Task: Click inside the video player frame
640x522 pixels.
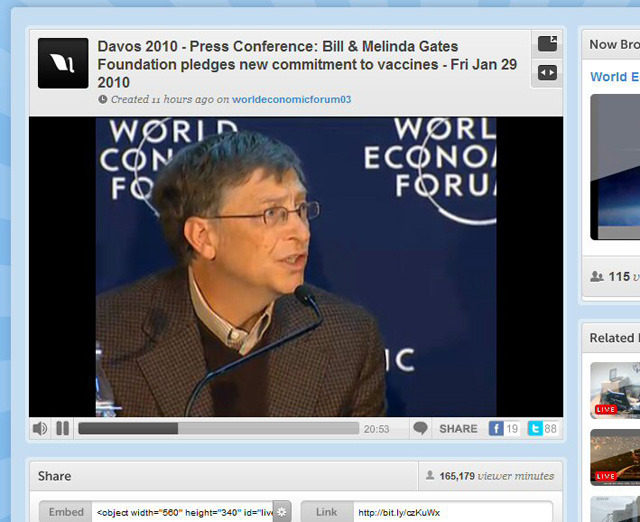Action: pos(296,267)
